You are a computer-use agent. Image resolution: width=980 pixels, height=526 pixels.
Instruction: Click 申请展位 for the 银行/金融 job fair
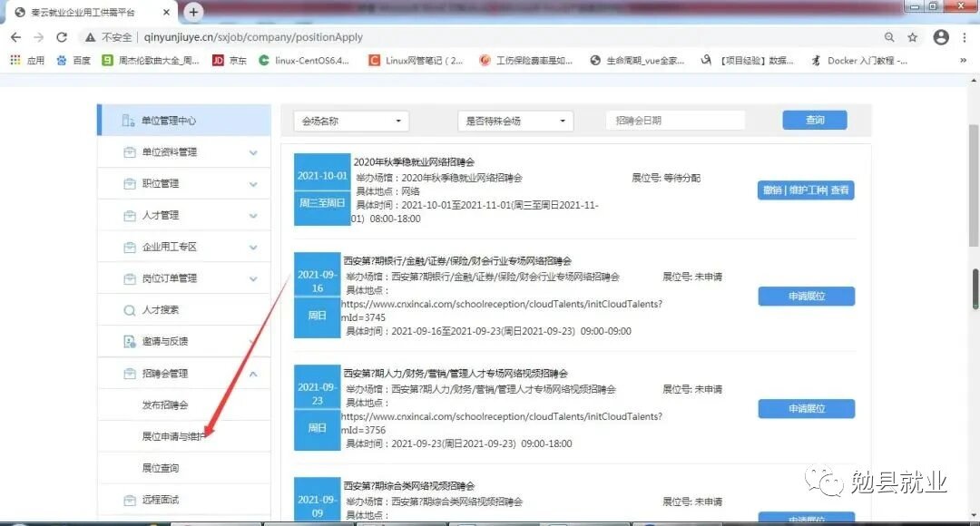click(x=806, y=296)
